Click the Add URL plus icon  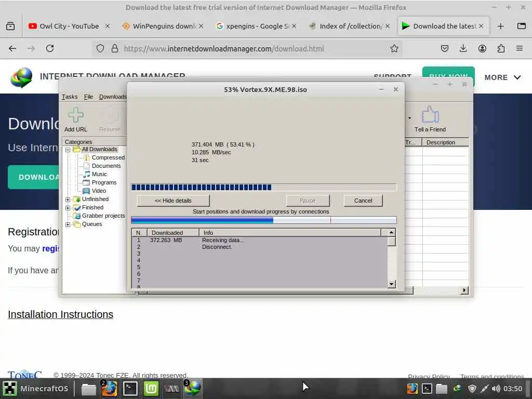tap(76, 115)
